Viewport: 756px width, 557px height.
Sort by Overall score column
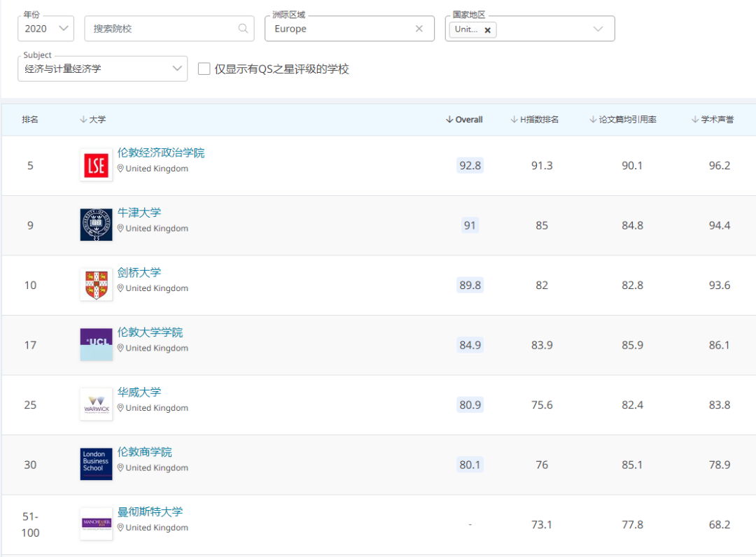(465, 120)
